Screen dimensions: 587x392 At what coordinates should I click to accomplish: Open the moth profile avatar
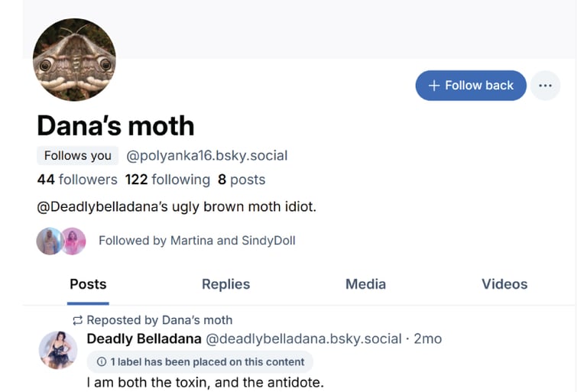[74, 60]
